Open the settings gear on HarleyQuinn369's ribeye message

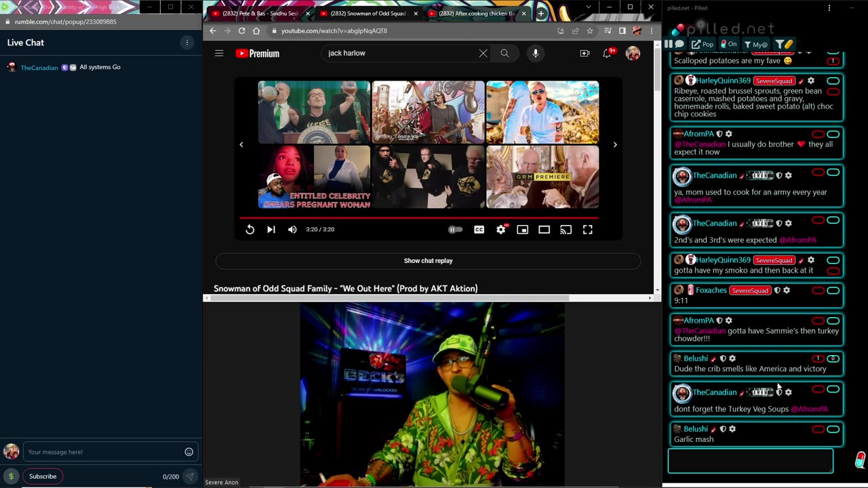(810, 81)
